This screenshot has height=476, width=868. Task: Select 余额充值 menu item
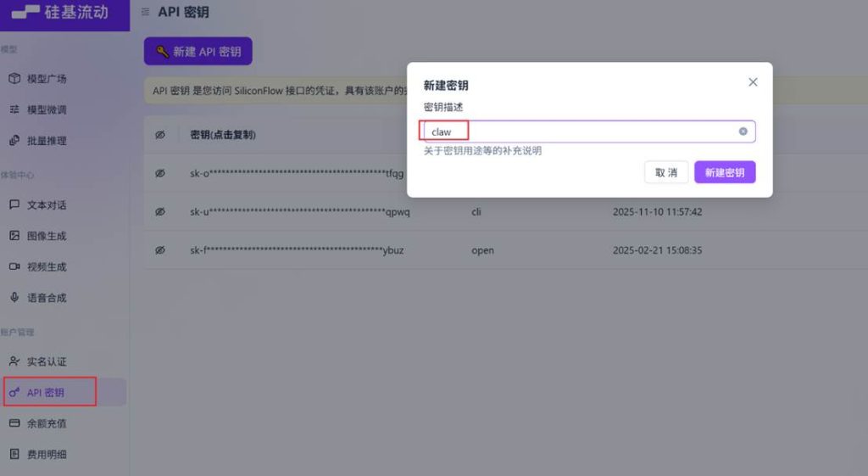click(47, 423)
